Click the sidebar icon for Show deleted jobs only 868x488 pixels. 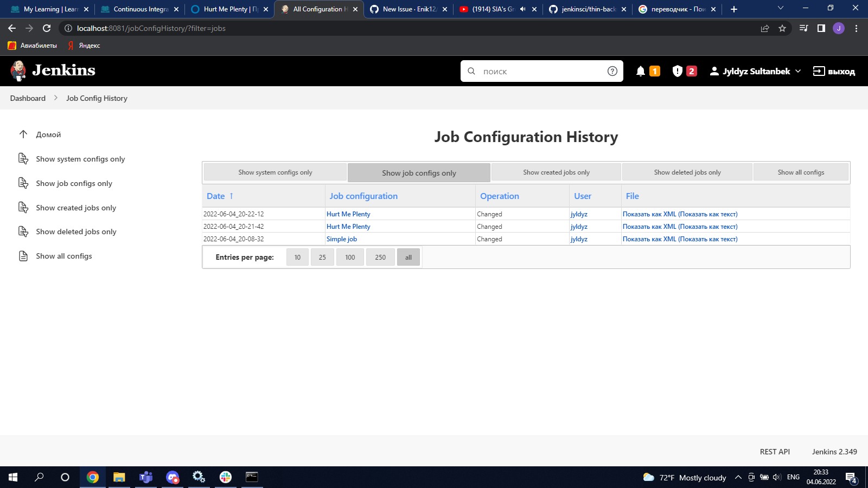click(23, 232)
